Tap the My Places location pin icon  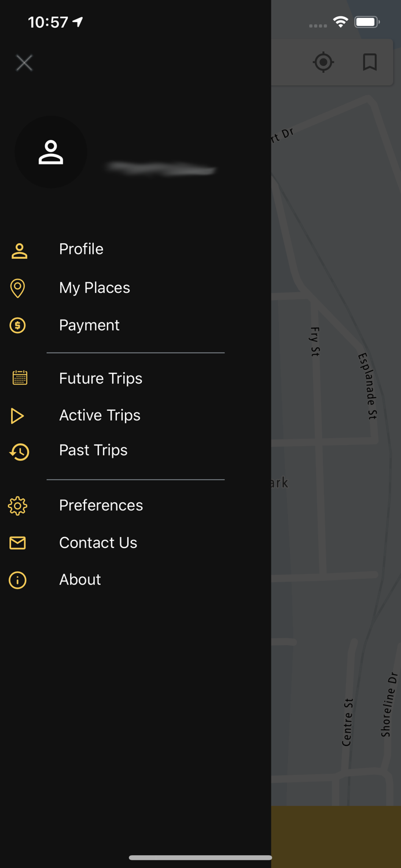point(18,288)
